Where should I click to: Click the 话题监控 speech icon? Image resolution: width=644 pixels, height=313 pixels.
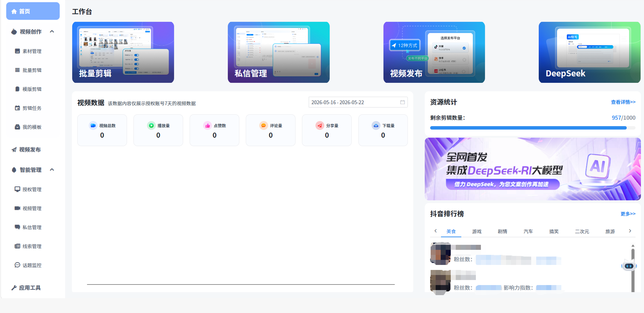click(x=17, y=265)
